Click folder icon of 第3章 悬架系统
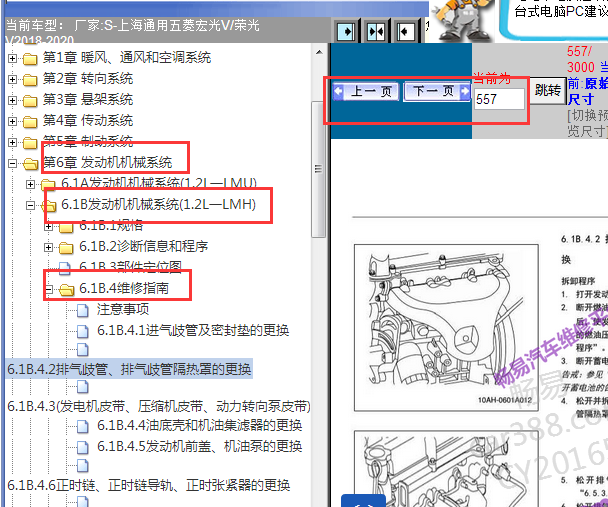The width and height of the screenshot is (608, 507). click(x=30, y=101)
